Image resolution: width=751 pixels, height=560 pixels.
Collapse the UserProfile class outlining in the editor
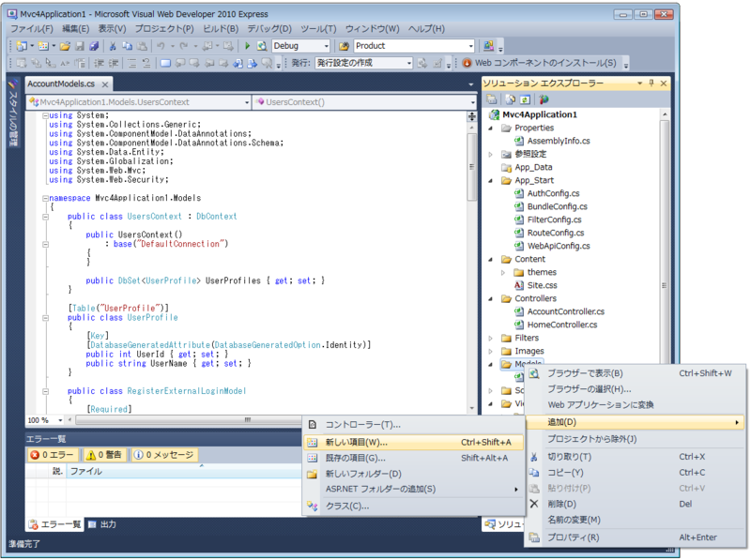tap(45, 318)
